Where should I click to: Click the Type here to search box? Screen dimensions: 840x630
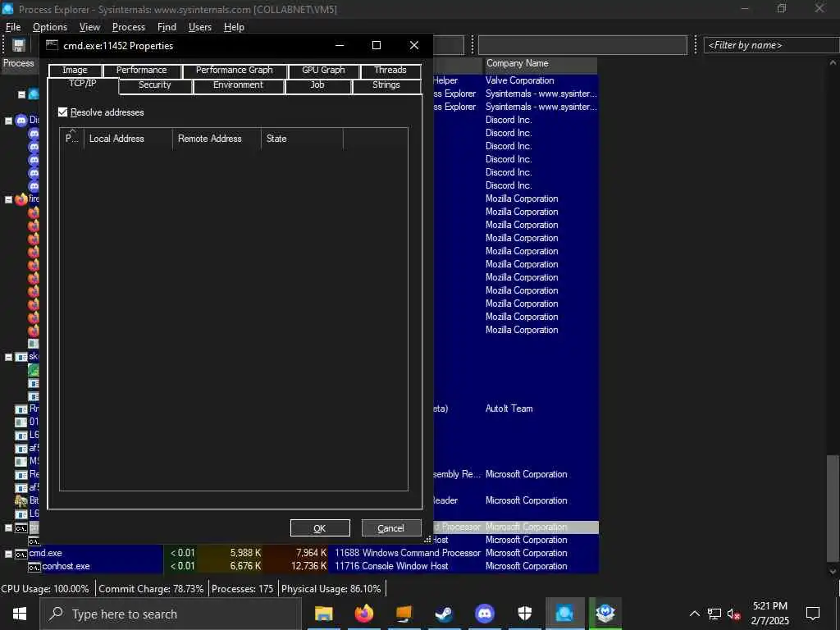(171, 614)
